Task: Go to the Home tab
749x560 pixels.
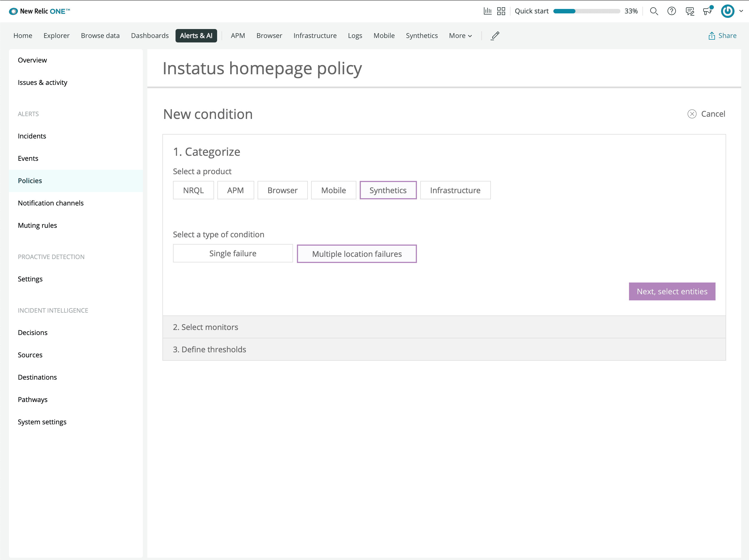Action: coord(23,35)
